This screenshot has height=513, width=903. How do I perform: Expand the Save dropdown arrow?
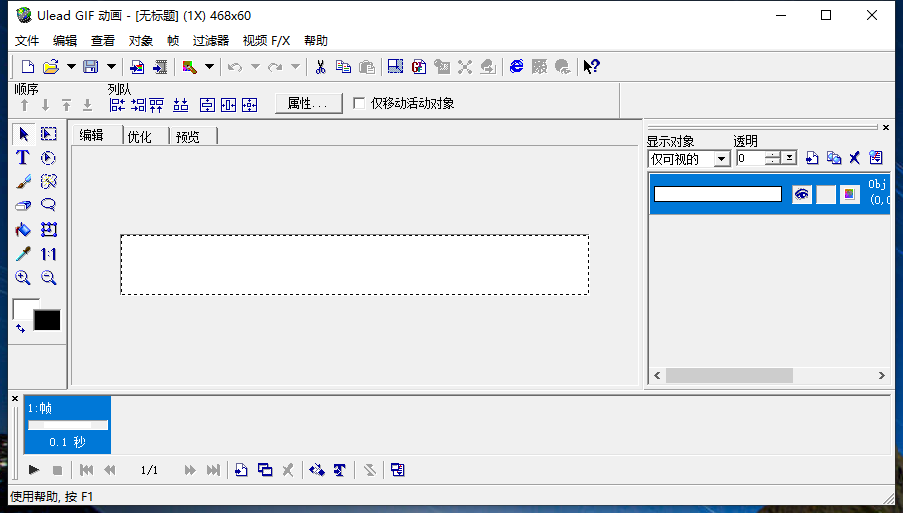[x=111, y=67]
